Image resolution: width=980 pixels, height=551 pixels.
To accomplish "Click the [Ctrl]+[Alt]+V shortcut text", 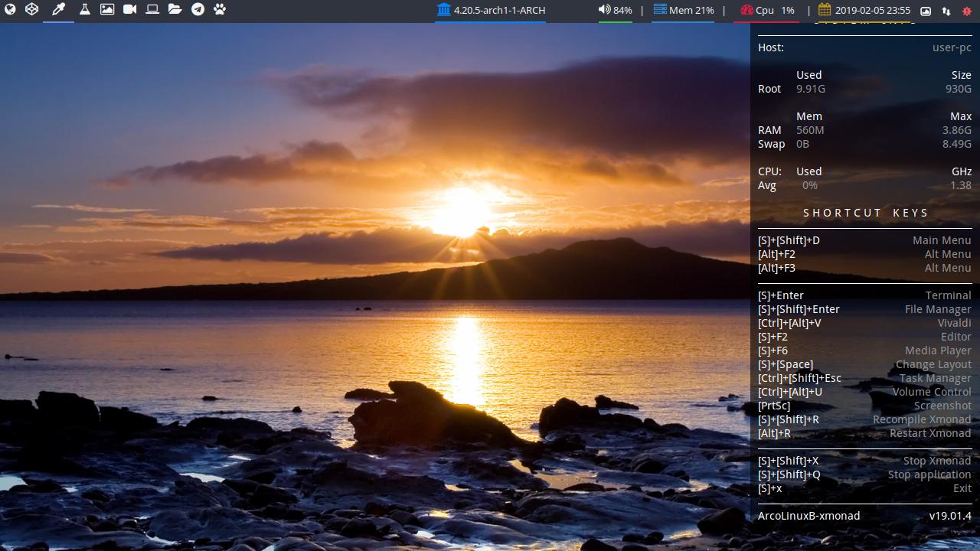I will [x=789, y=323].
